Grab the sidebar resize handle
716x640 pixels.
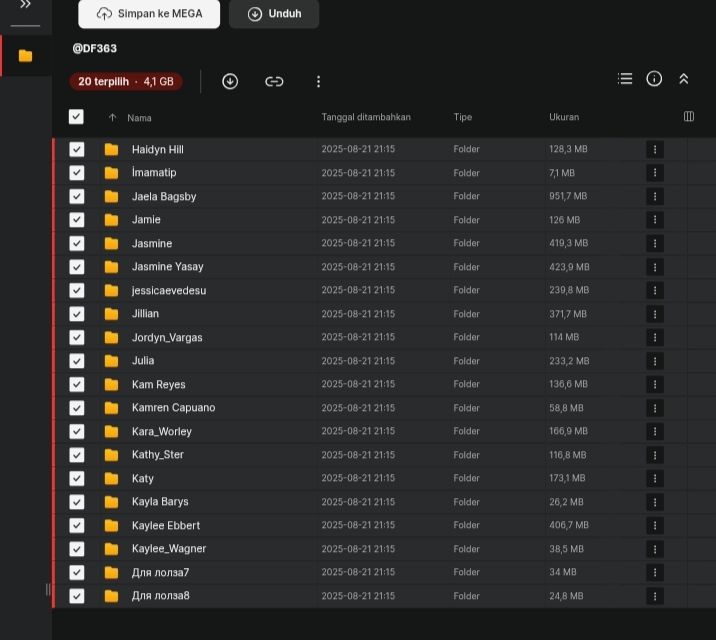[48, 589]
